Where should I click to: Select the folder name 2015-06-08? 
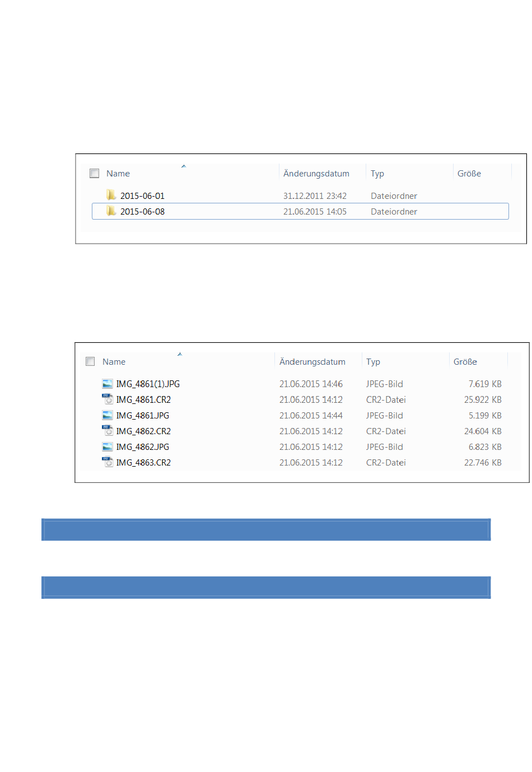point(142,211)
